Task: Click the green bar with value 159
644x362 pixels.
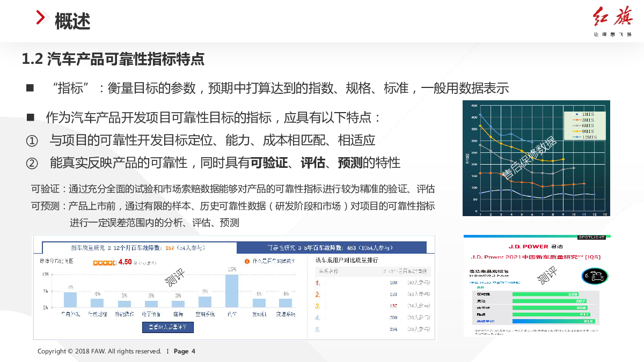Action: point(546,294)
